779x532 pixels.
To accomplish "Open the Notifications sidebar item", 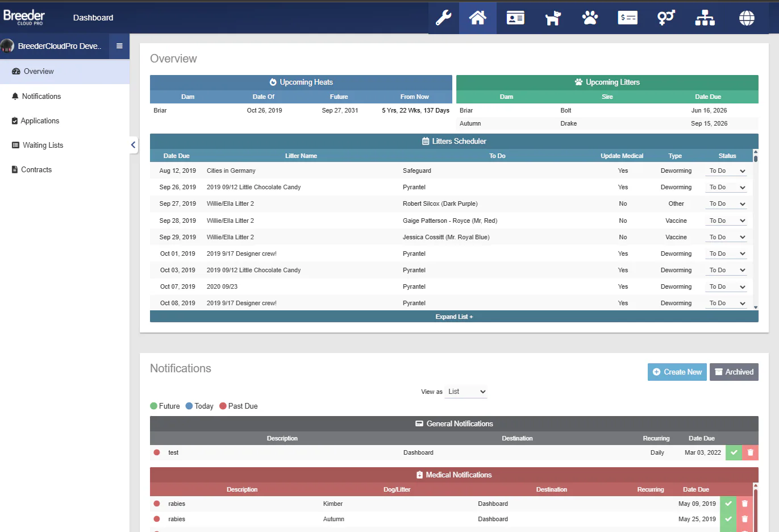I will (65, 96).
